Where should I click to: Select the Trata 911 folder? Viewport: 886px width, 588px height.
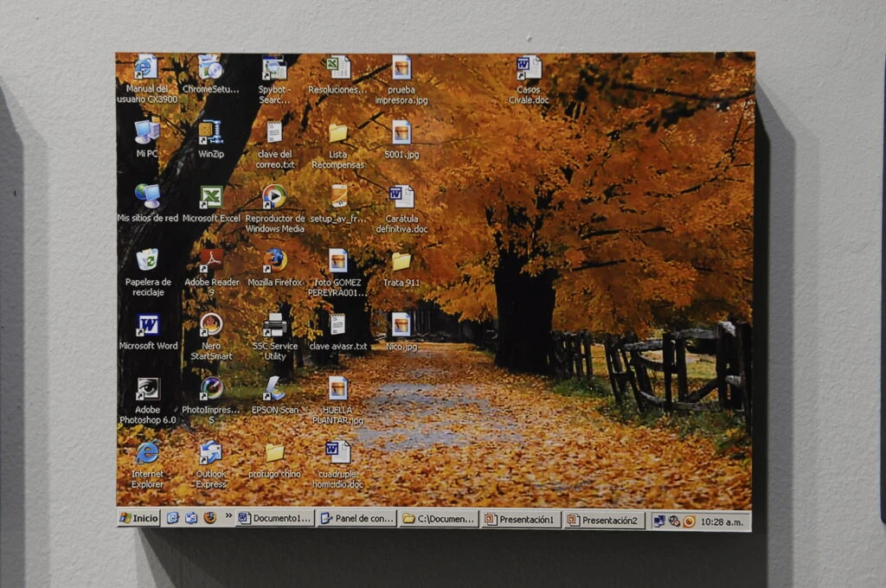(x=401, y=262)
